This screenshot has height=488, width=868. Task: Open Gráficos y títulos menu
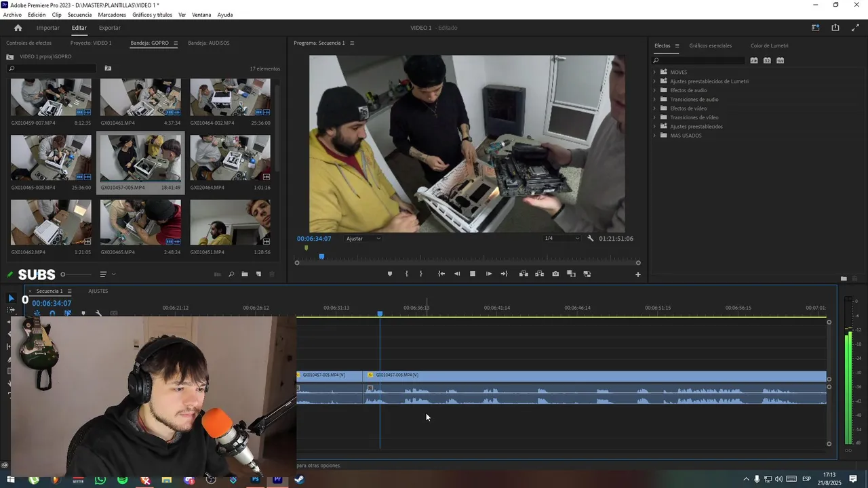[152, 15]
